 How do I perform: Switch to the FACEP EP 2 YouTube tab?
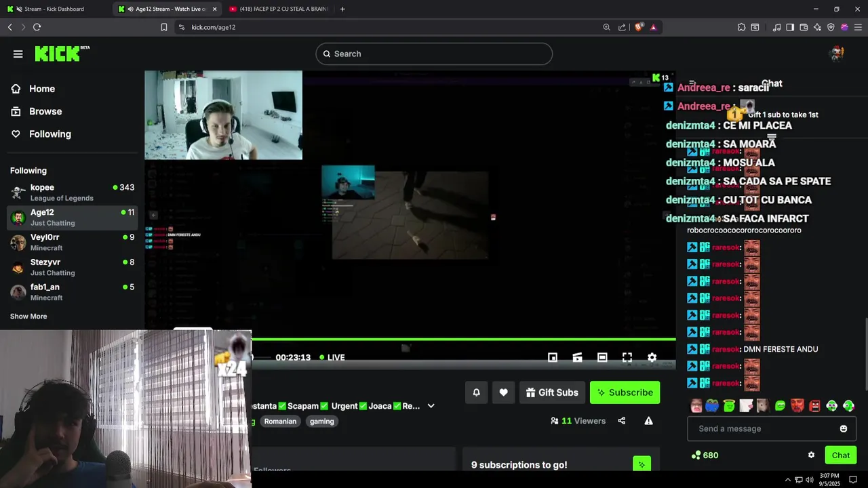coord(279,9)
